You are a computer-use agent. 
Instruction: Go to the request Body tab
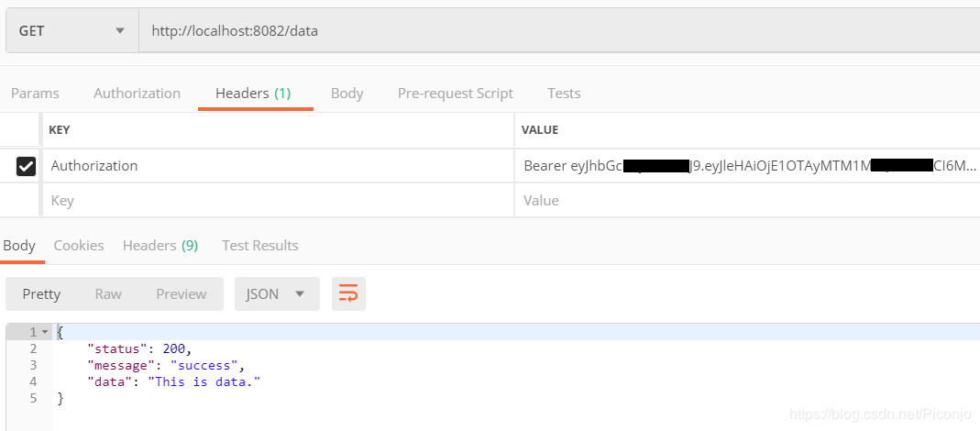click(x=347, y=93)
